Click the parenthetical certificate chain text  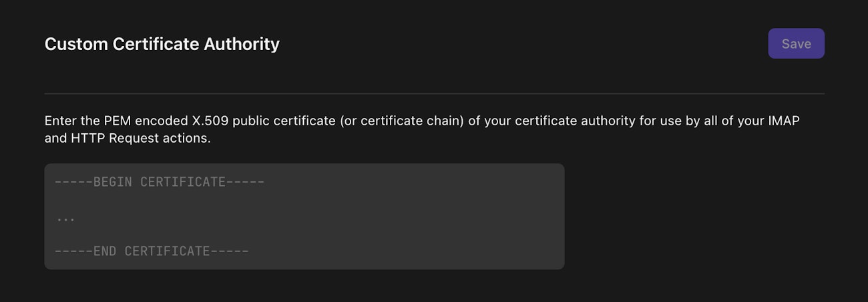401,122
